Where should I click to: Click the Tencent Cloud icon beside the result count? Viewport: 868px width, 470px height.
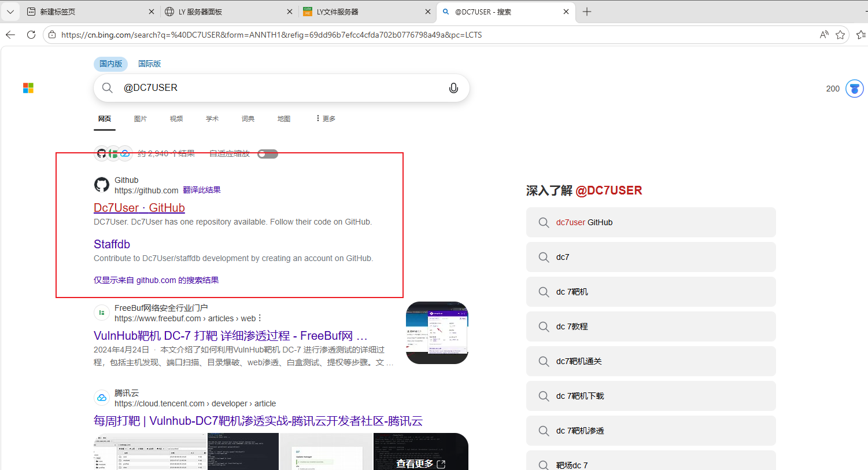pos(125,153)
